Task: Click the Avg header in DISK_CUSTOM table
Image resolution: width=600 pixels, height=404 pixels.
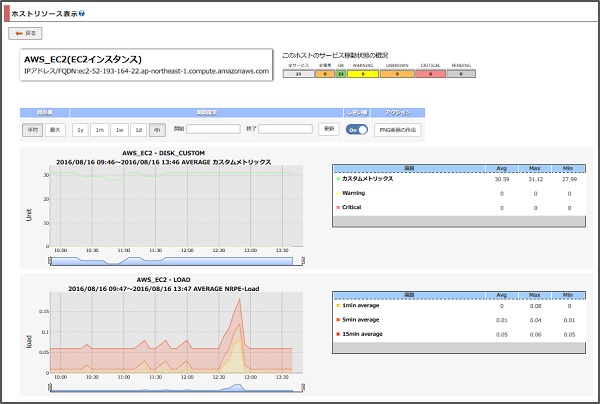Action: 502,168
